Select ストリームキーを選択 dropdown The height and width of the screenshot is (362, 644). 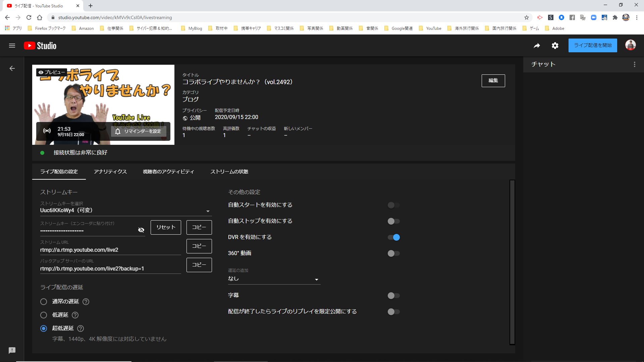coord(125,210)
